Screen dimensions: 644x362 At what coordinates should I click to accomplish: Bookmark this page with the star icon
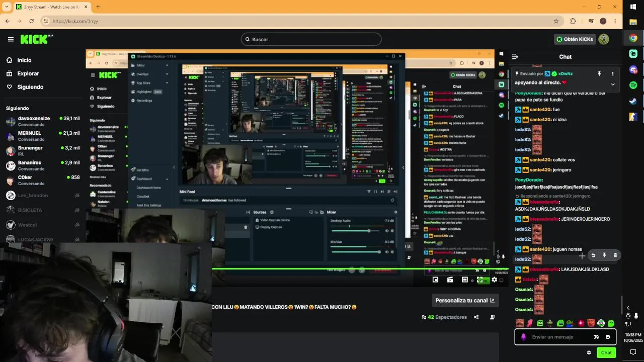tap(556, 21)
